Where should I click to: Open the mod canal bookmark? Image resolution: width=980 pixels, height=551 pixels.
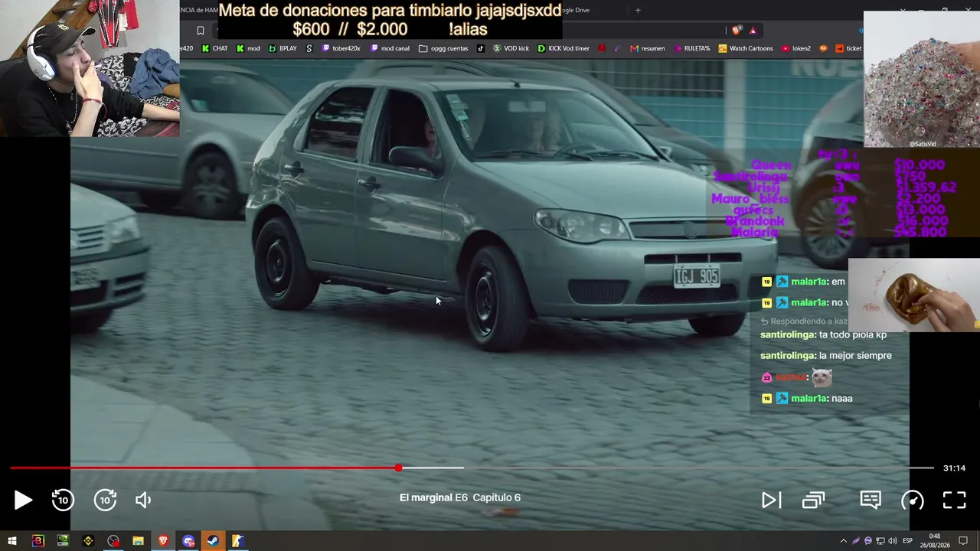point(390,48)
